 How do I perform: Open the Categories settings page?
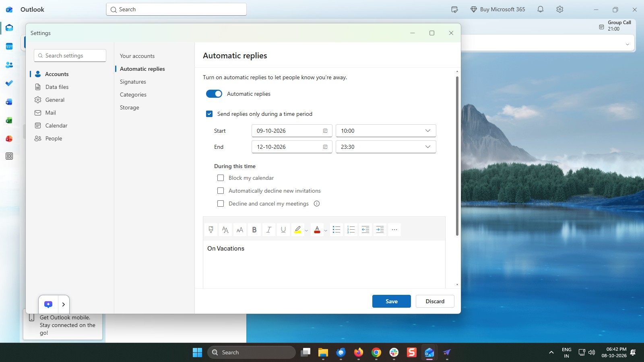[133, 95]
